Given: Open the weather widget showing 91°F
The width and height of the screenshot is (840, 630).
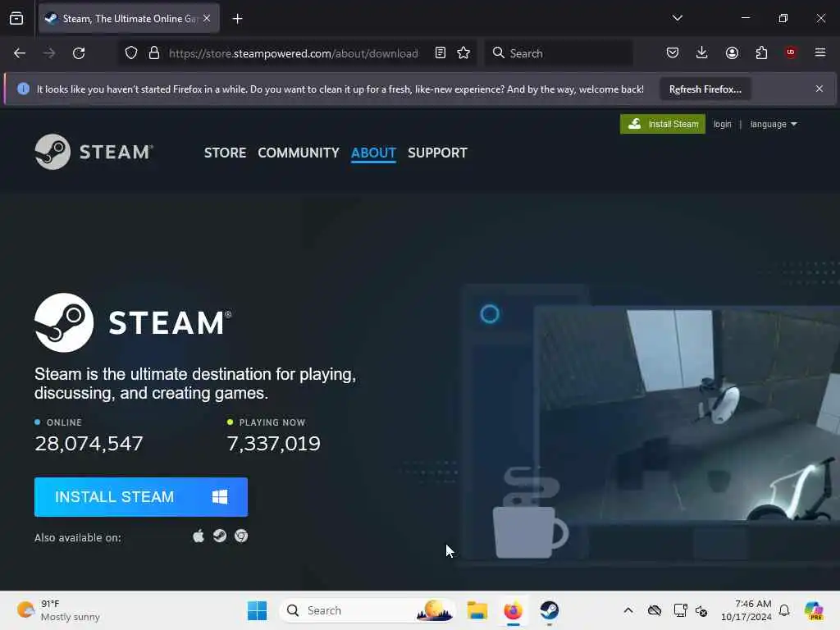Looking at the screenshot, I should (58, 610).
